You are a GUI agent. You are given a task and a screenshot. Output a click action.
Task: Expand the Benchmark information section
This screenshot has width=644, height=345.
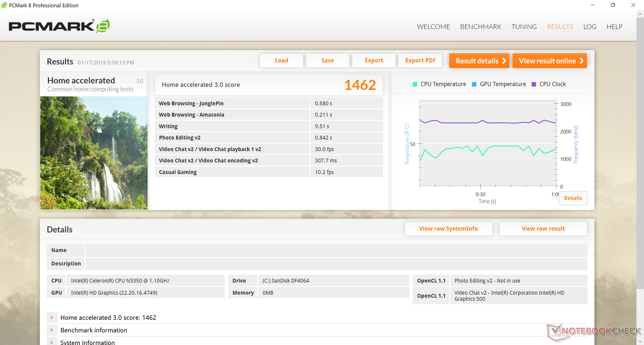(52, 330)
